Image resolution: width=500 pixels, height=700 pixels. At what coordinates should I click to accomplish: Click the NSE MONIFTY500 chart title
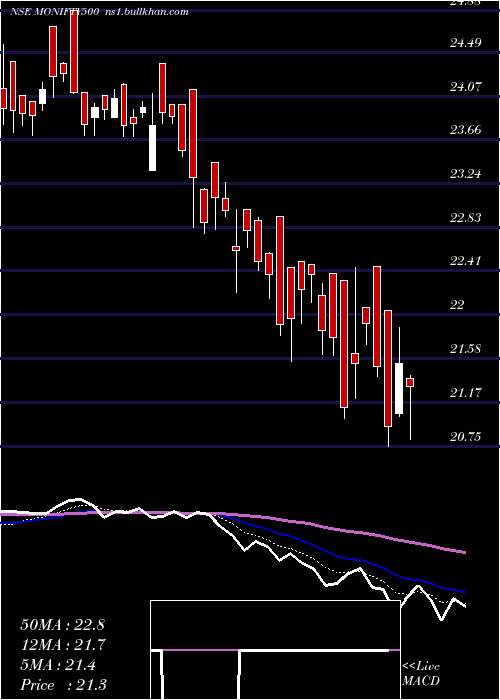pyautogui.click(x=54, y=12)
